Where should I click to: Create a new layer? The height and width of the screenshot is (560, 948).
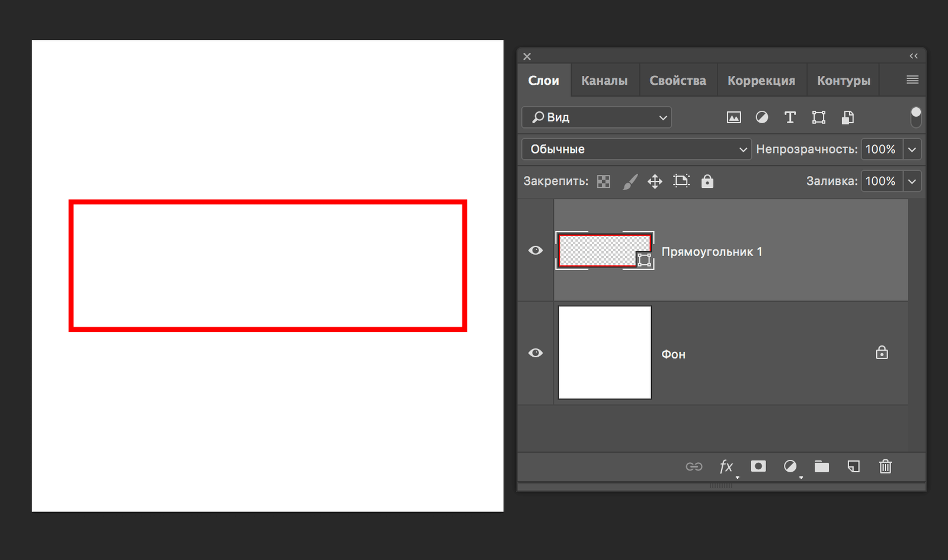[x=853, y=466]
